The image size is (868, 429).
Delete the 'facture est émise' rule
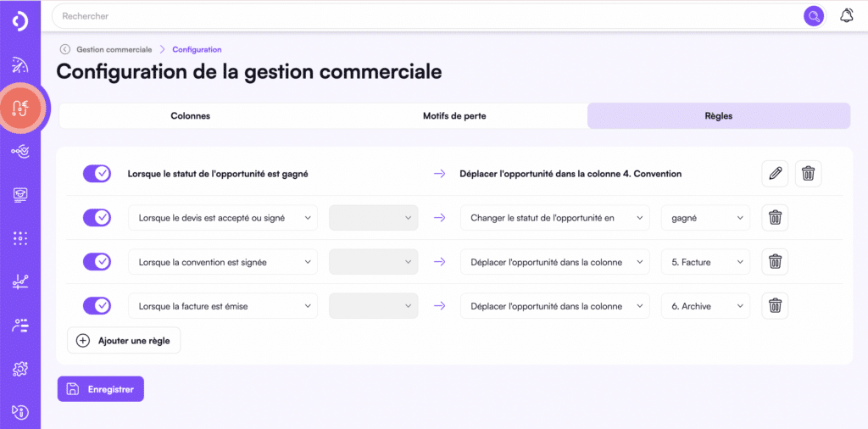pos(775,305)
